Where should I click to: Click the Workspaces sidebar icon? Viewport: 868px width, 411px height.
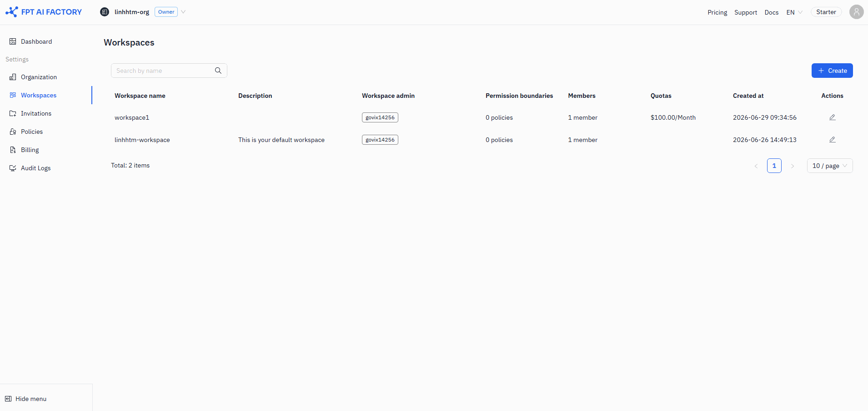pyautogui.click(x=13, y=95)
